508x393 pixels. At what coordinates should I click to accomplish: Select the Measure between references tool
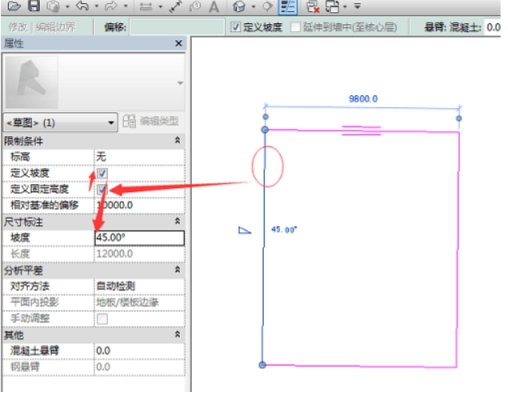(146, 6)
